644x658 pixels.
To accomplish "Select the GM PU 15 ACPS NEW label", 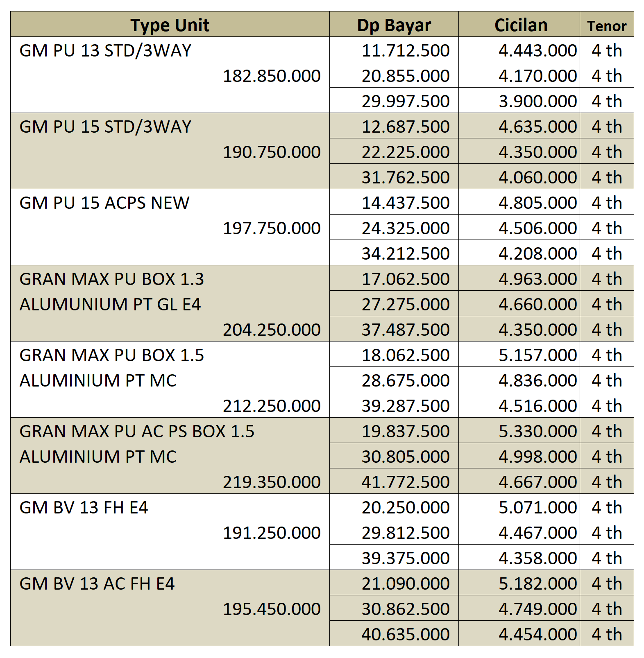I will click(x=104, y=203).
